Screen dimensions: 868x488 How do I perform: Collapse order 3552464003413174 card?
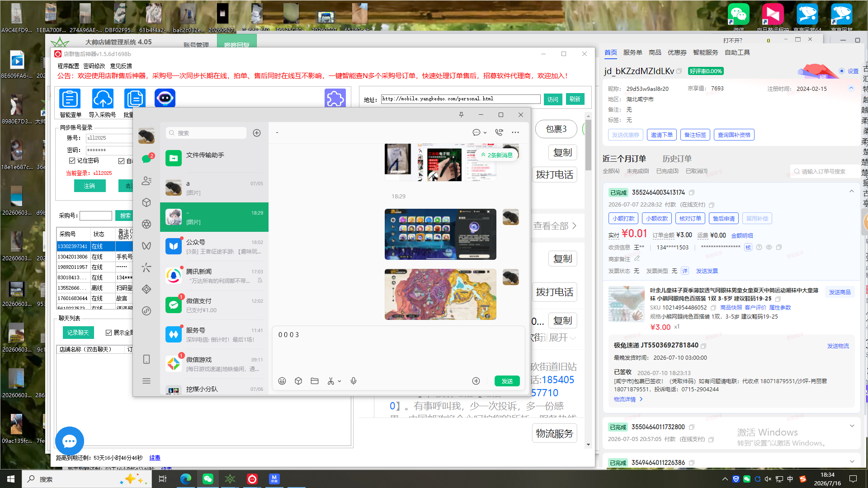[852, 192]
